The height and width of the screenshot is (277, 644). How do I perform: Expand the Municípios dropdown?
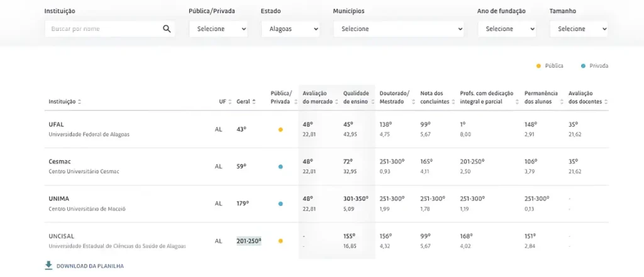coord(398,29)
